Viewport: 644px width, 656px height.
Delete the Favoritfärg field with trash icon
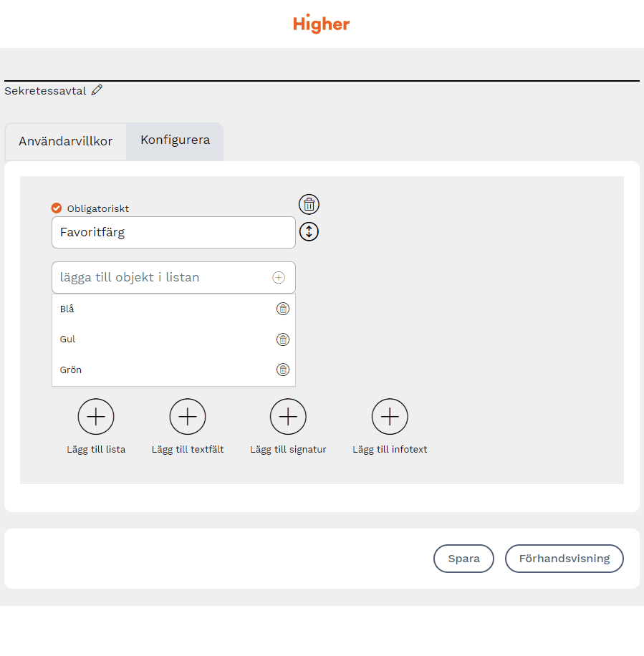click(x=309, y=205)
